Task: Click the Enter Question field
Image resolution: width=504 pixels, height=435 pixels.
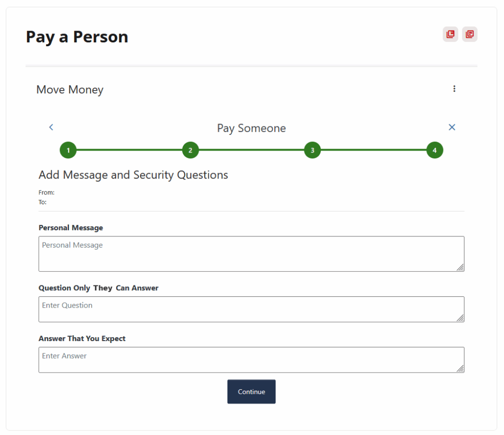Action: (x=251, y=310)
